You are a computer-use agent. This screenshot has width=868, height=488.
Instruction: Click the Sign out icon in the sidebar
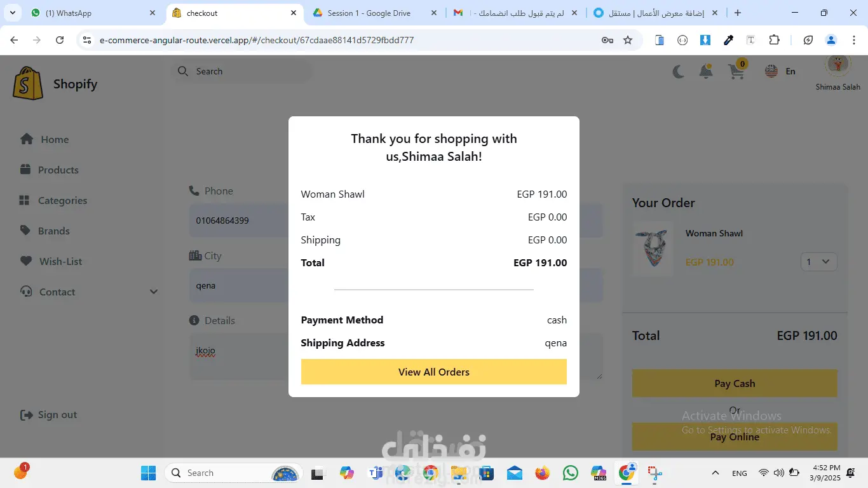[27, 415]
